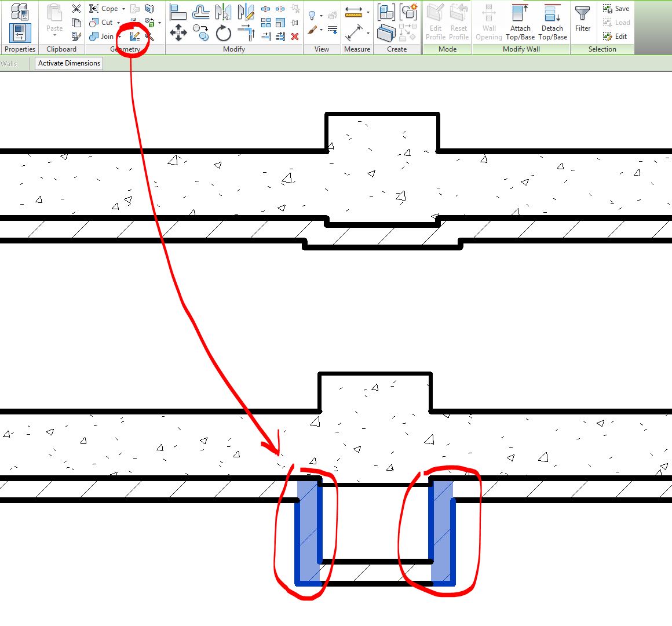
Task: Select the Split Element tool
Action: [266, 9]
